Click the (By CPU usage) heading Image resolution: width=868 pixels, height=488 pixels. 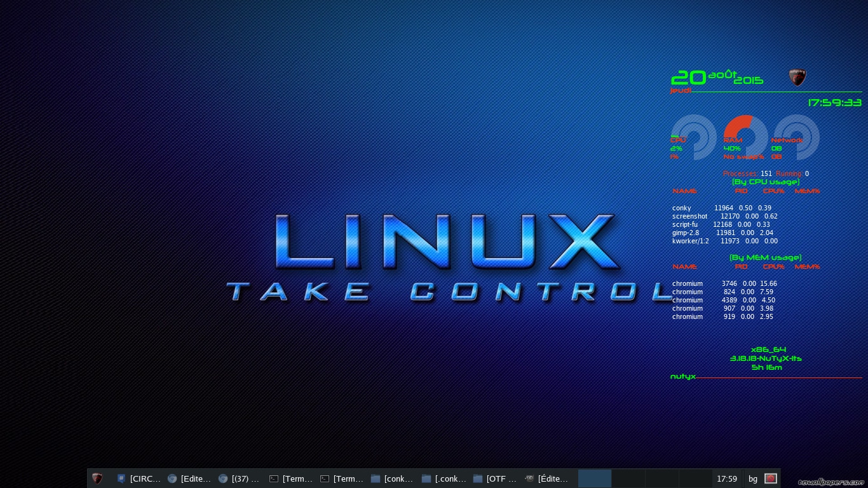[x=766, y=182]
